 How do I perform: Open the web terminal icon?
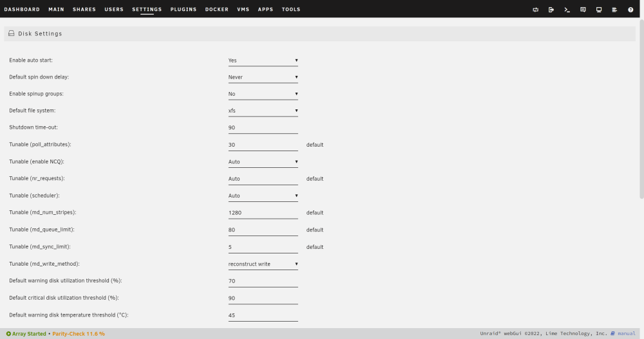(x=567, y=10)
